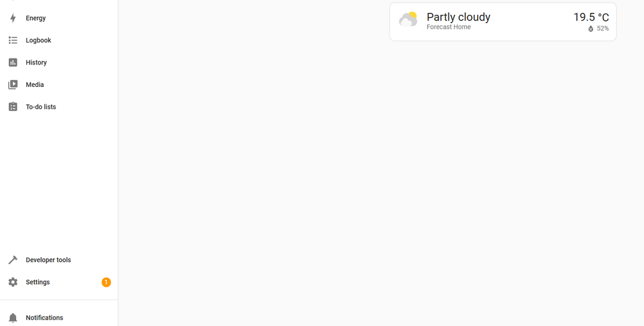Click the partly cloudy weather icon
This screenshot has width=644, height=326.
click(x=408, y=20)
